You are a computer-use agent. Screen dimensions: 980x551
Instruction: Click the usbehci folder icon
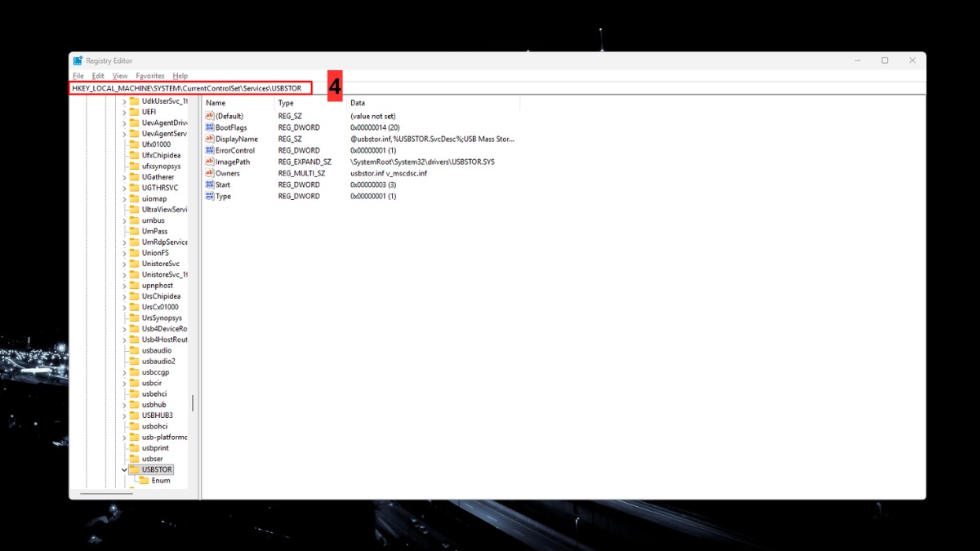(134, 393)
